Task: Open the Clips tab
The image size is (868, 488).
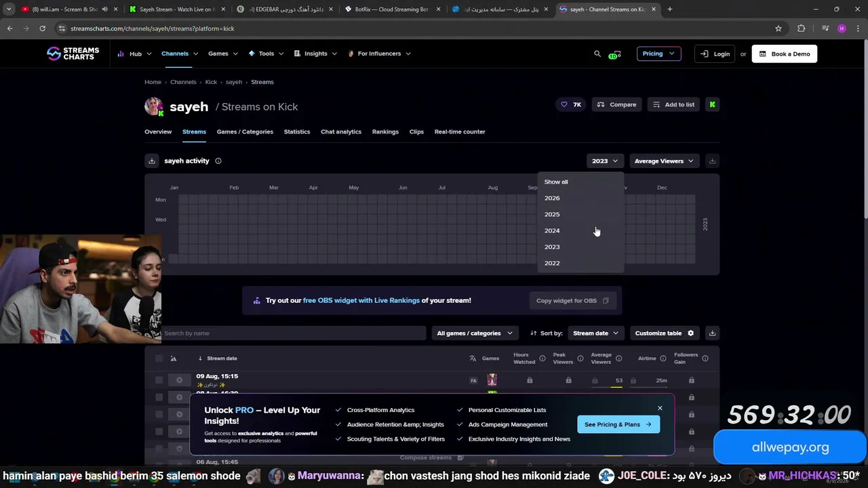Action: (x=416, y=131)
